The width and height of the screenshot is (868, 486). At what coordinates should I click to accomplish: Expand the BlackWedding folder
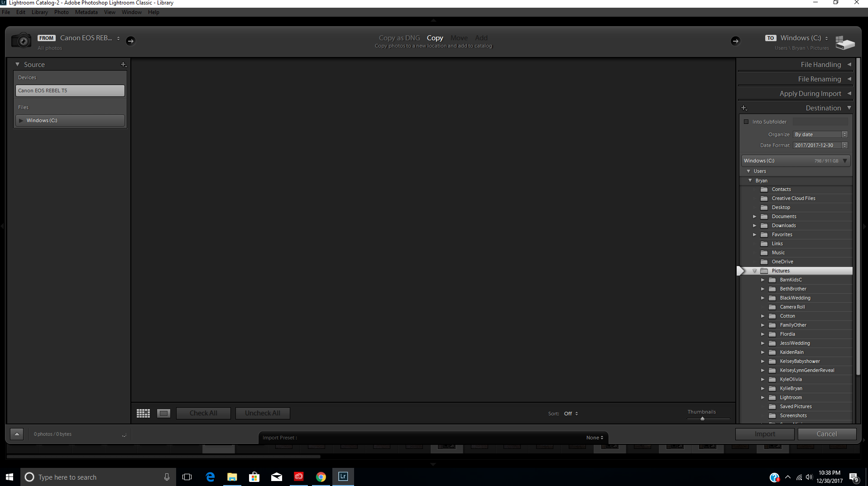[762, 298]
